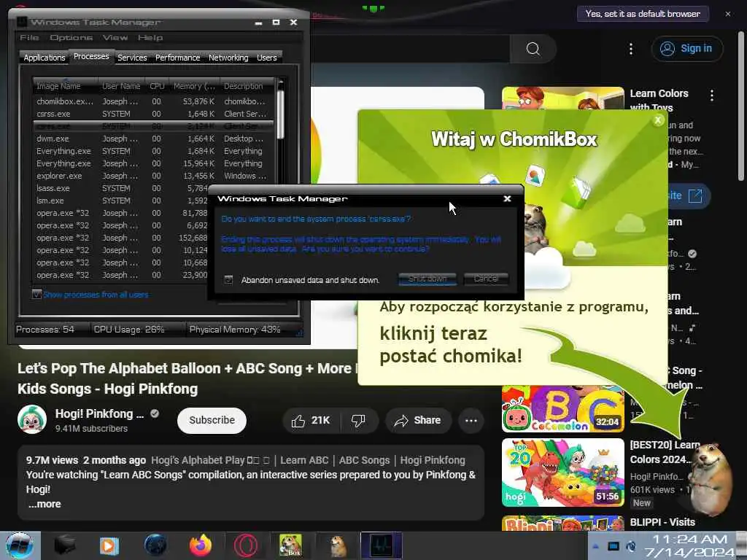Open the Learn ABC hashtag link

click(304, 460)
